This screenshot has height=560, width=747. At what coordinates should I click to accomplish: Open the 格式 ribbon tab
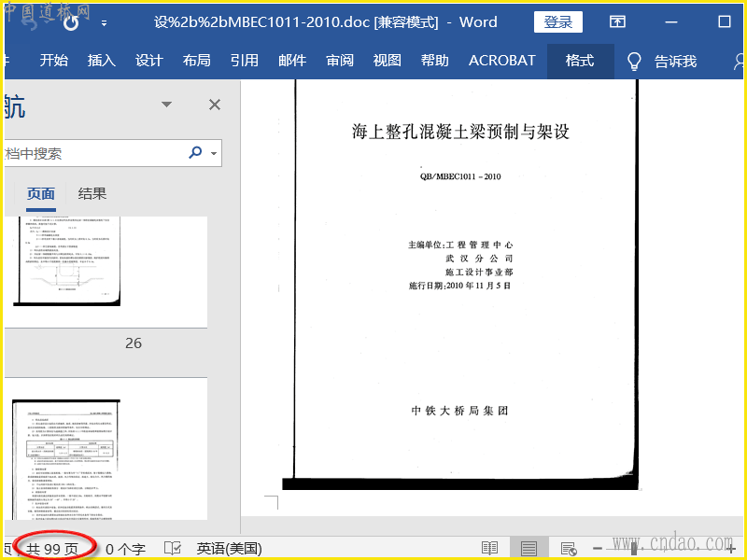(580, 61)
